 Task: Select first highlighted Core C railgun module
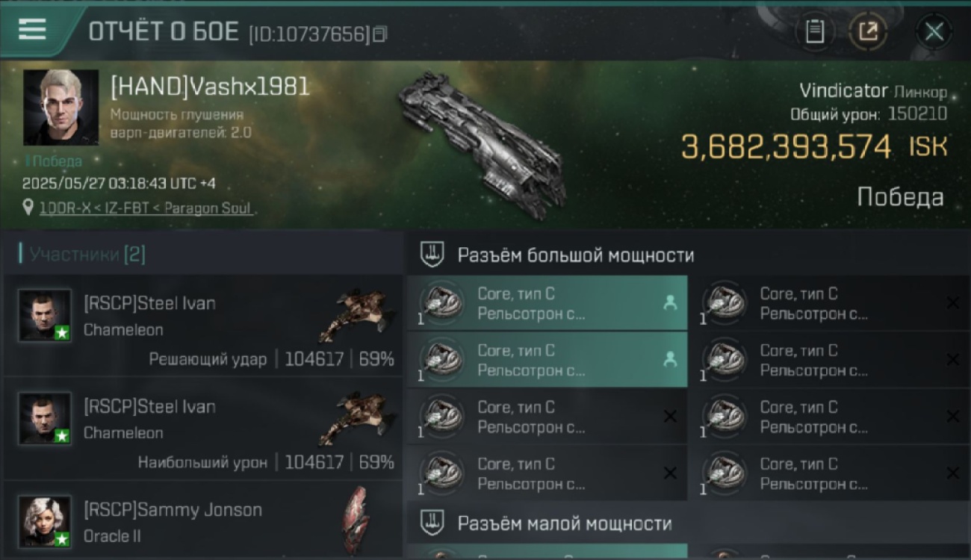click(547, 303)
